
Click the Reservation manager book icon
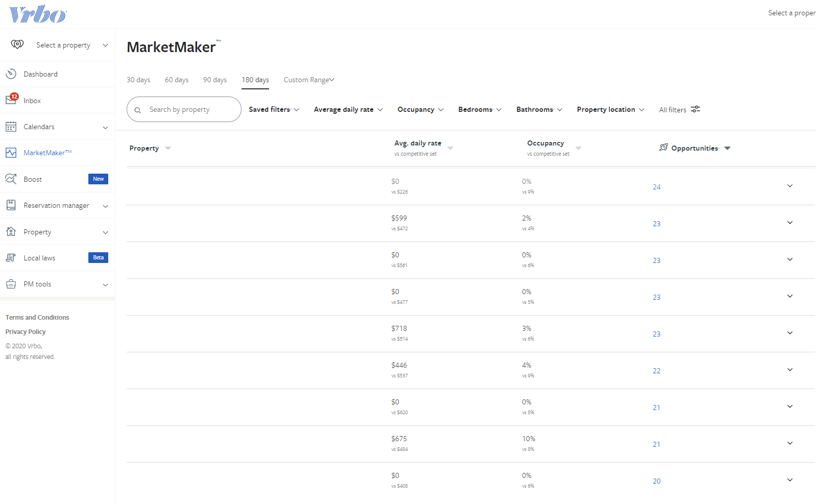point(11,205)
